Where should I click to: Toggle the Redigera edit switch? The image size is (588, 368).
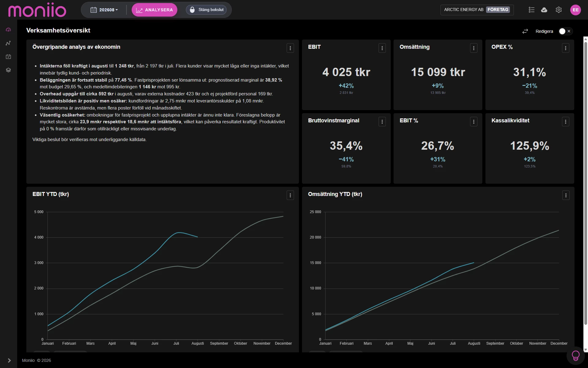565,31
